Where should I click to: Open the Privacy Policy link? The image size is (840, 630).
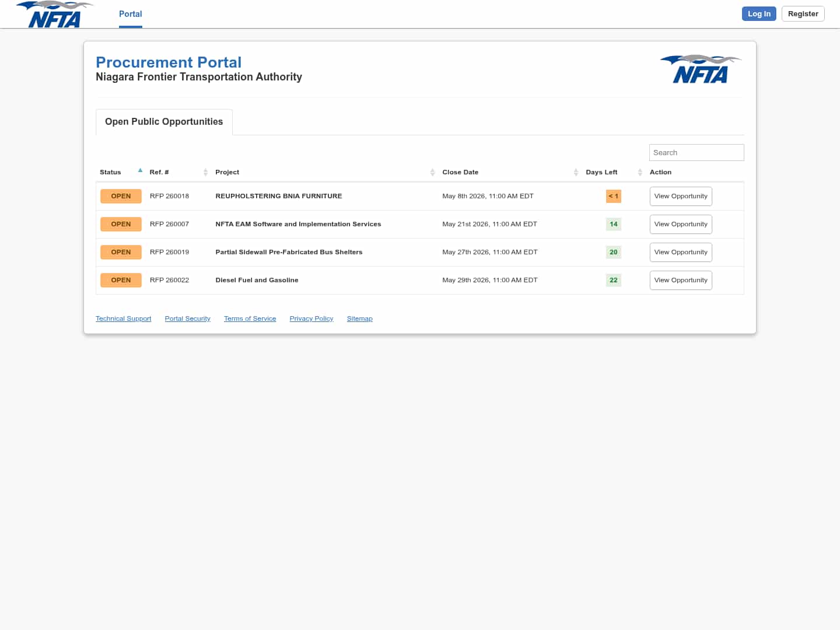tap(311, 318)
